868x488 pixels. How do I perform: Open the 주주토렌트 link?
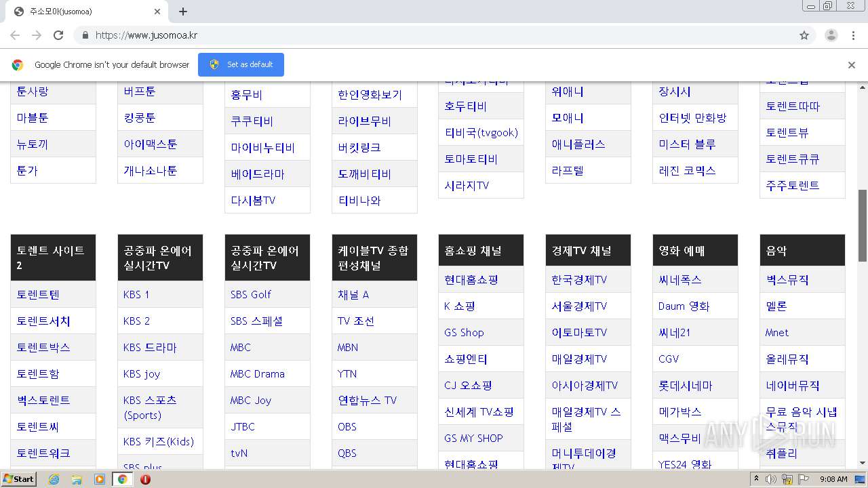[793, 186]
